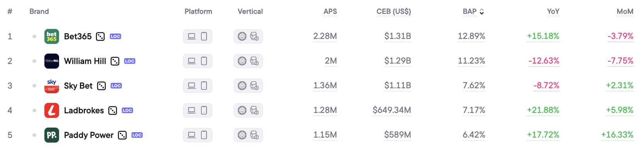Toggle the status dot beside Sky Bet
The width and height of the screenshot is (644, 148).
click(34, 86)
